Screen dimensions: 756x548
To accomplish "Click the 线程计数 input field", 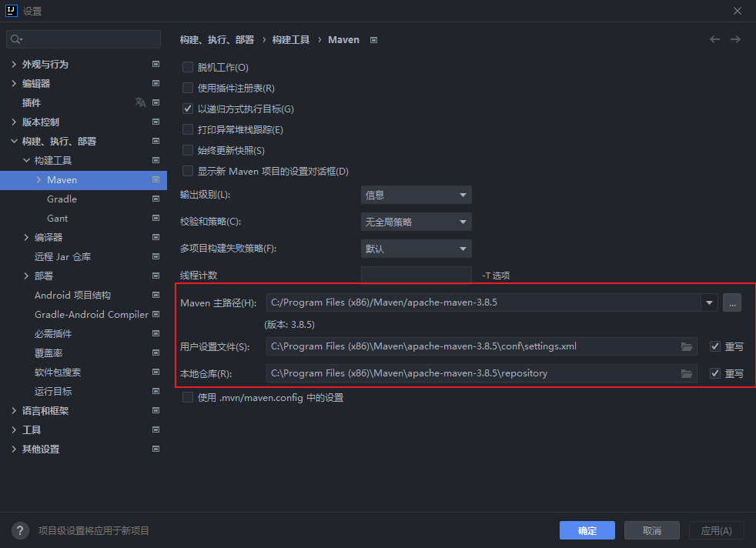I will [x=416, y=275].
